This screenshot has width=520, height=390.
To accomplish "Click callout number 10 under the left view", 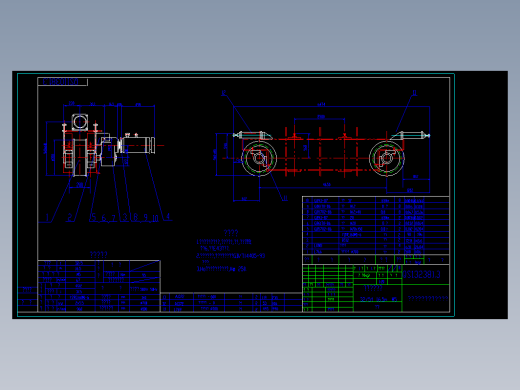I will 155,218.
